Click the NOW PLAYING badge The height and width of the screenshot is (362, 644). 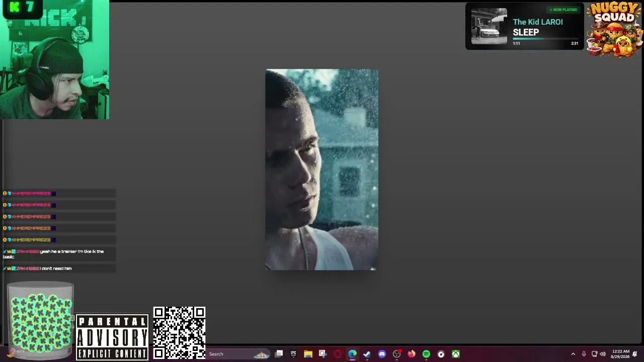coord(563,10)
